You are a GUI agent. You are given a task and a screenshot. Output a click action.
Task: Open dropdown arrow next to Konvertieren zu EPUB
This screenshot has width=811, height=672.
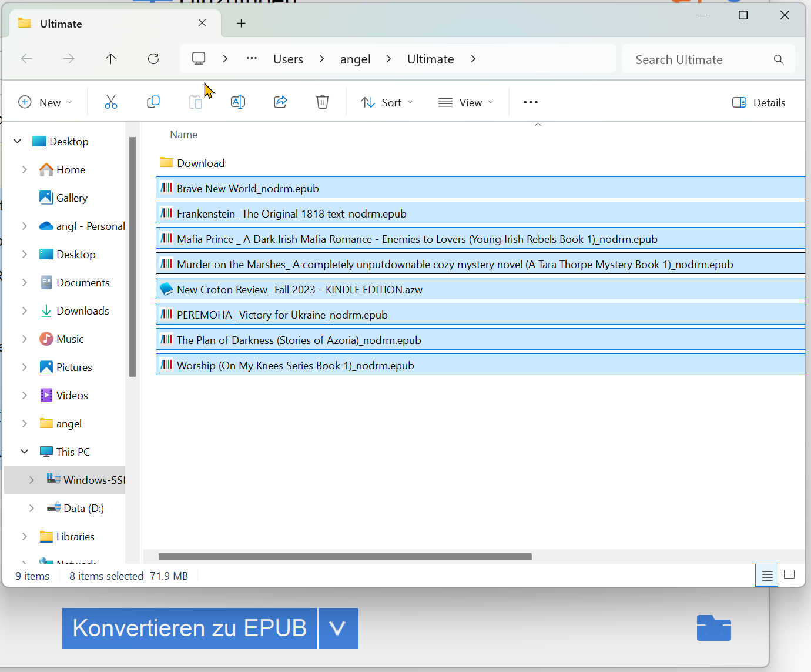click(x=338, y=628)
